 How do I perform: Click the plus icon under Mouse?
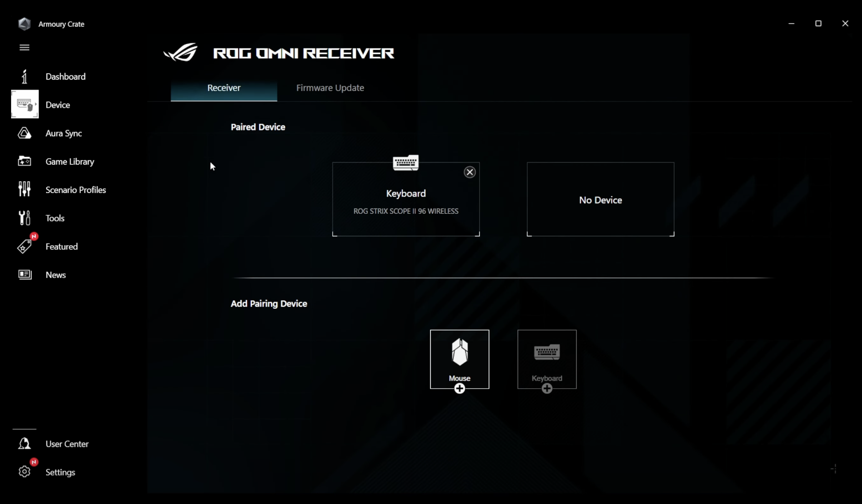[x=460, y=388]
